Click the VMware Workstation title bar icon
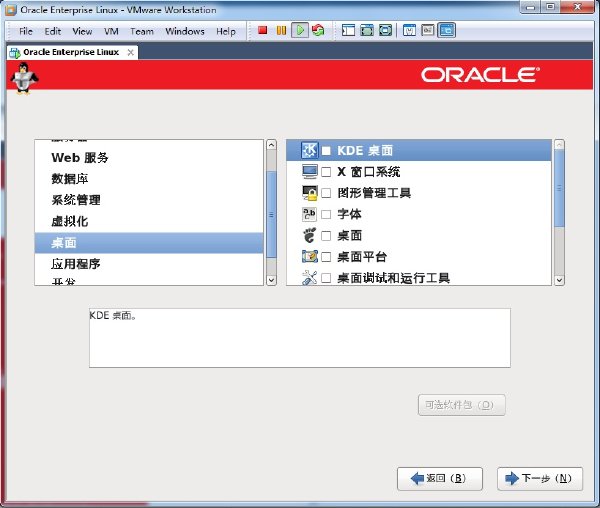This screenshot has height=508, width=600. (11, 10)
